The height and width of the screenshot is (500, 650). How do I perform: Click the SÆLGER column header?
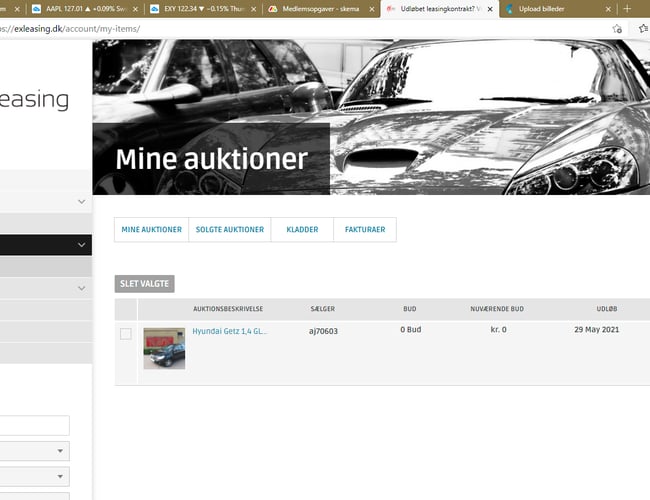pos(323,309)
